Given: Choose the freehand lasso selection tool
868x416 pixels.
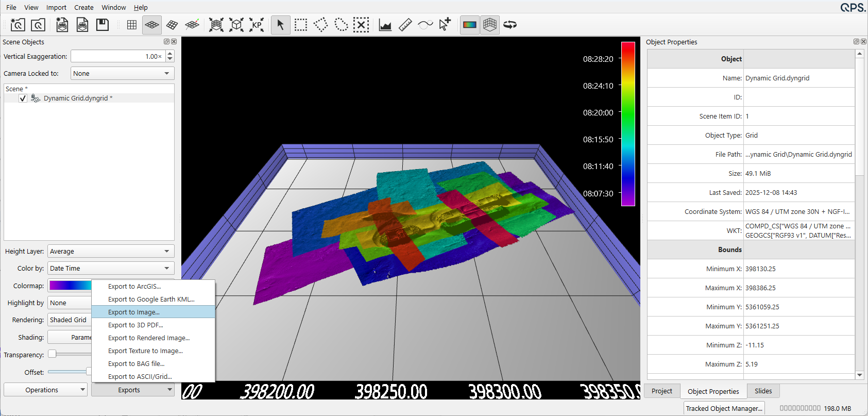Looking at the screenshot, I should 341,25.
